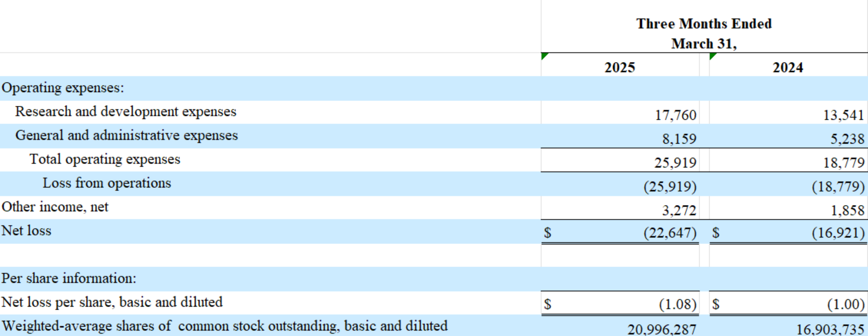
Task: Click the 2025 column header cell
Action: click(619, 67)
